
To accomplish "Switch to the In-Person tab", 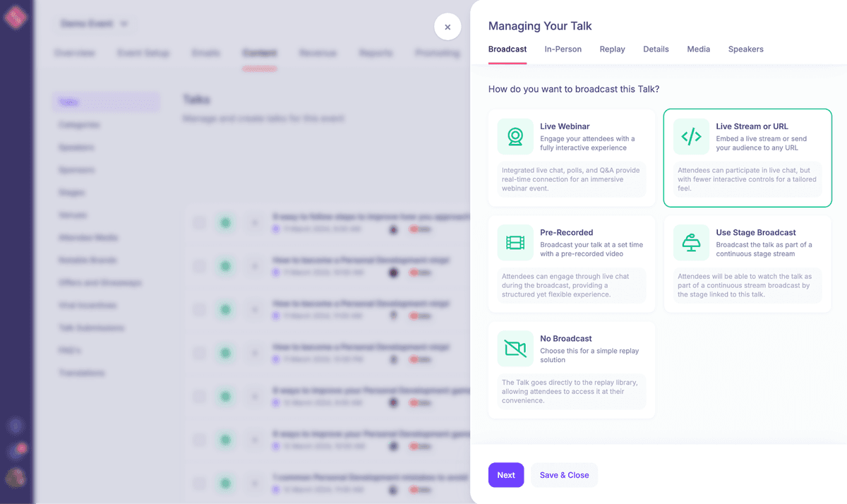I will [x=563, y=49].
